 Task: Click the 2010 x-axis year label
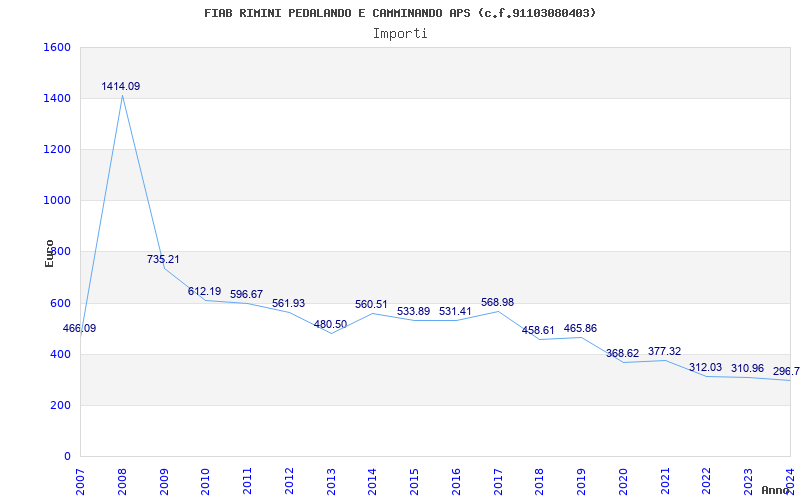pyautogui.click(x=206, y=481)
